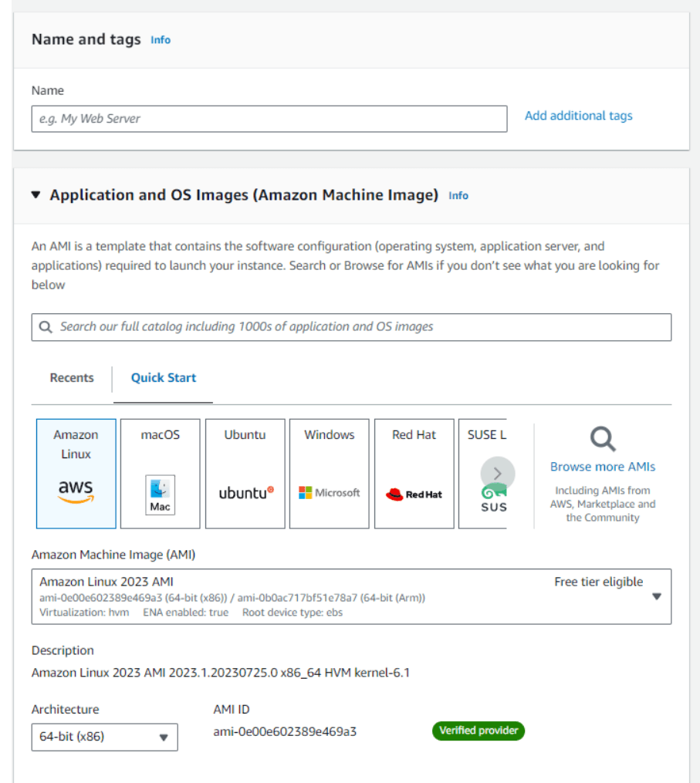Screen dimensions: 700x783
Task: Choose the Red Hat image tile
Action: pos(414,473)
